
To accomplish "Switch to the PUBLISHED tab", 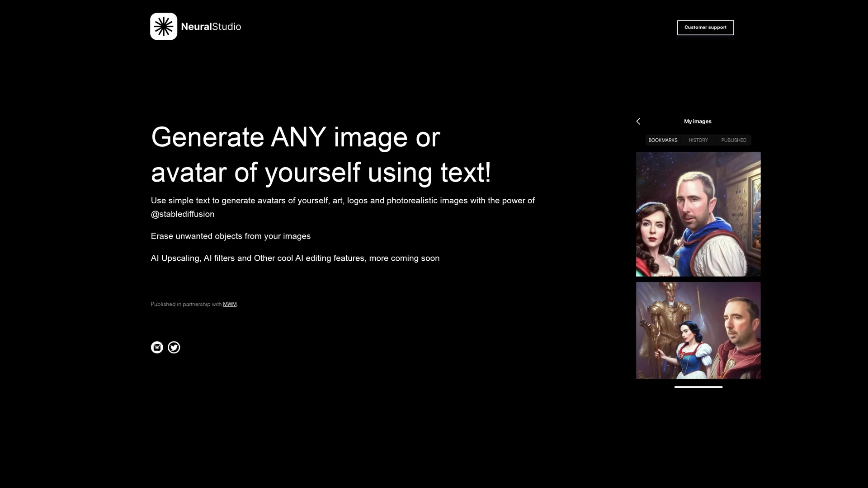I will [734, 140].
